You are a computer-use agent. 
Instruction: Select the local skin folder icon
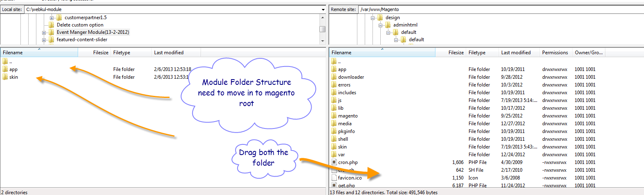[5, 77]
